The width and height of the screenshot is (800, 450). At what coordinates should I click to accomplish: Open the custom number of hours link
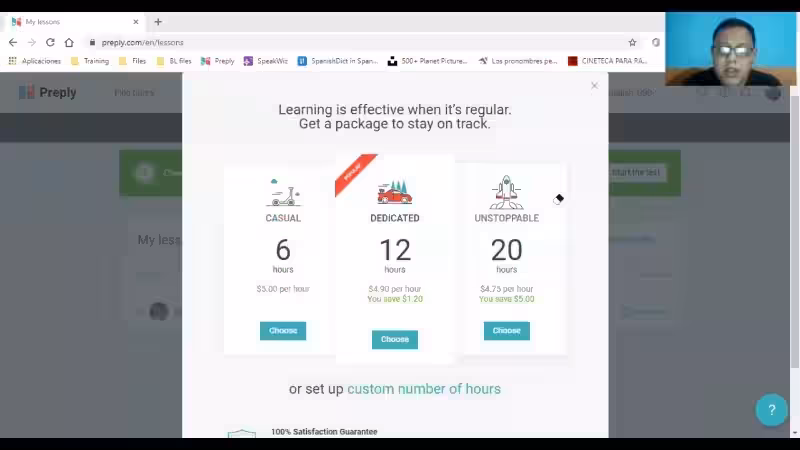point(424,389)
